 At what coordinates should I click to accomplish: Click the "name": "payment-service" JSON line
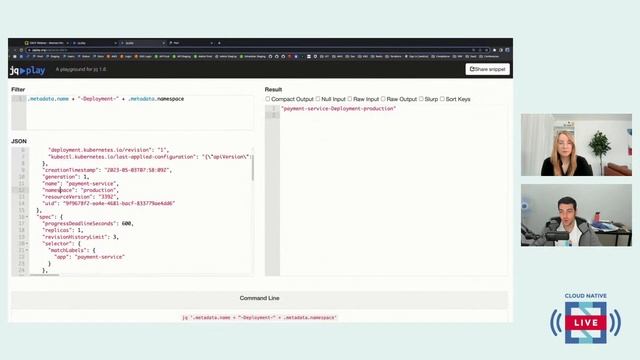point(80,183)
